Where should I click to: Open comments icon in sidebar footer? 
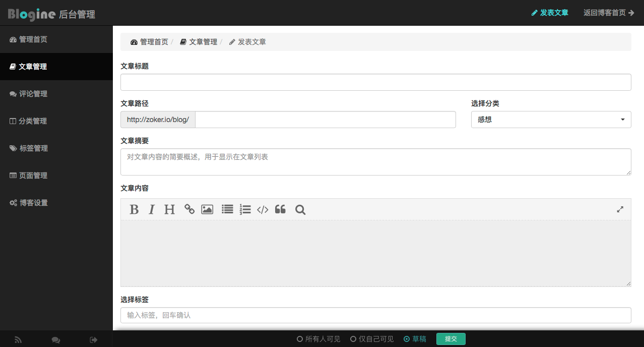coord(56,340)
